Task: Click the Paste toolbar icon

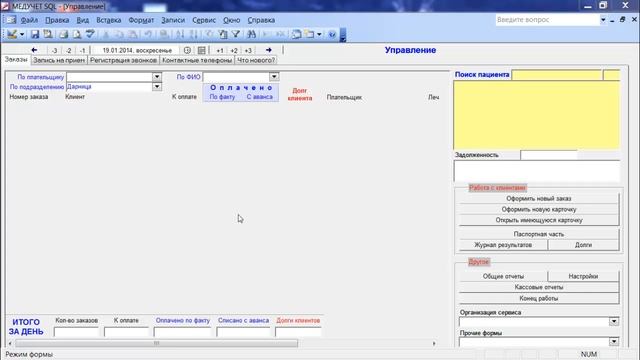Action: (x=133, y=34)
